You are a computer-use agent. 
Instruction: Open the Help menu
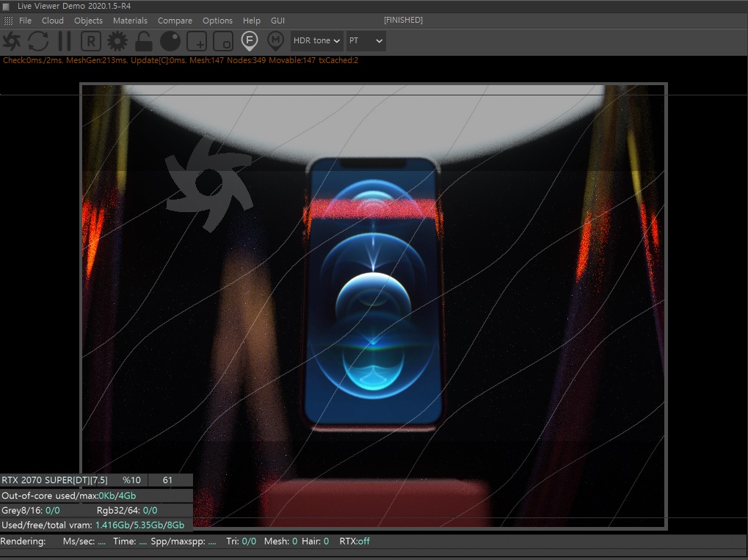(x=251, y=21)
